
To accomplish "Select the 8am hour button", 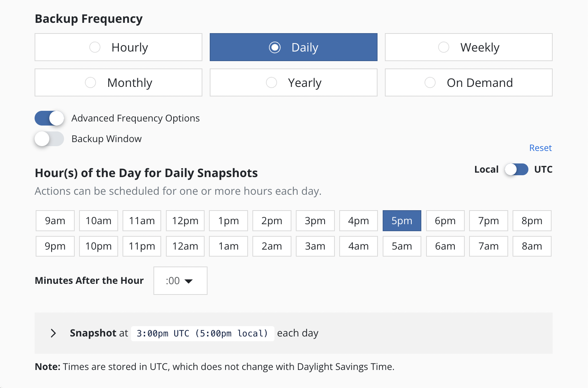I will pyautogui.click(x=532, y=246).
